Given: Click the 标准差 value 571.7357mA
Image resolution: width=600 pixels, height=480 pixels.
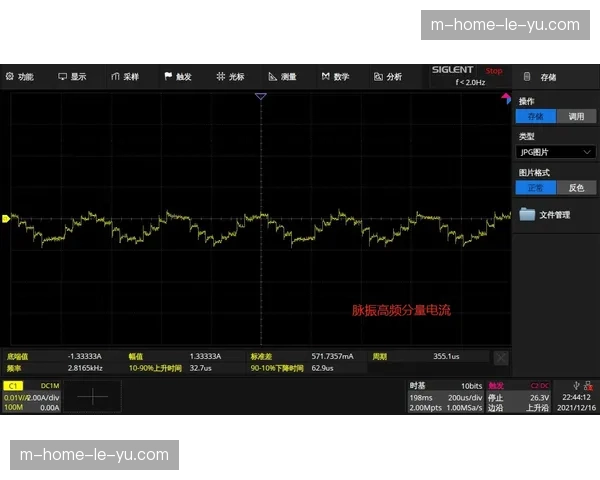Looking at the screenshot, I should tap(333, 356).
